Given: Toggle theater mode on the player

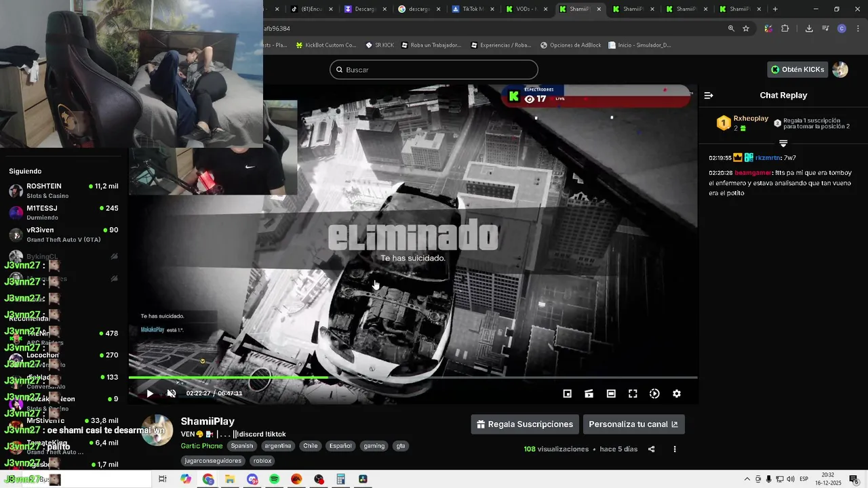Looking at the screenshot, I should (611, 394).
